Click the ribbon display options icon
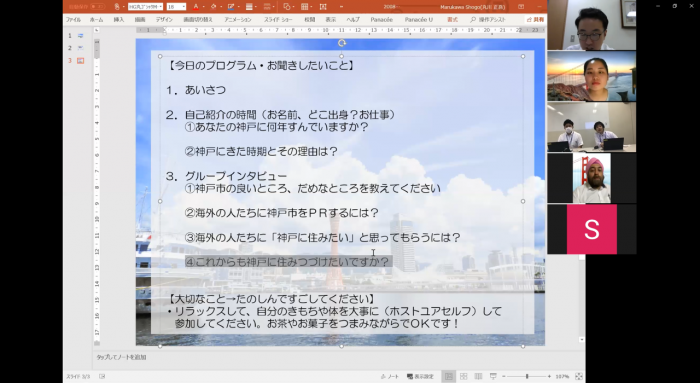 521,7
